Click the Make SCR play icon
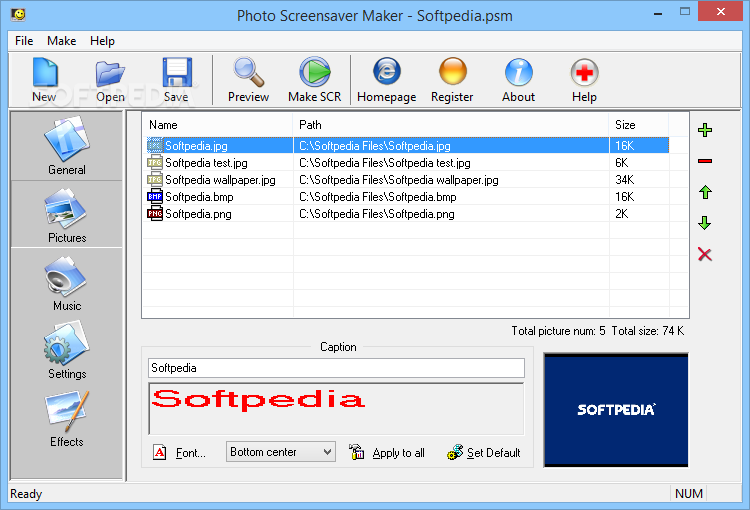Image resolution: width=750 pixels, height=510 pixels. point(315,72)
